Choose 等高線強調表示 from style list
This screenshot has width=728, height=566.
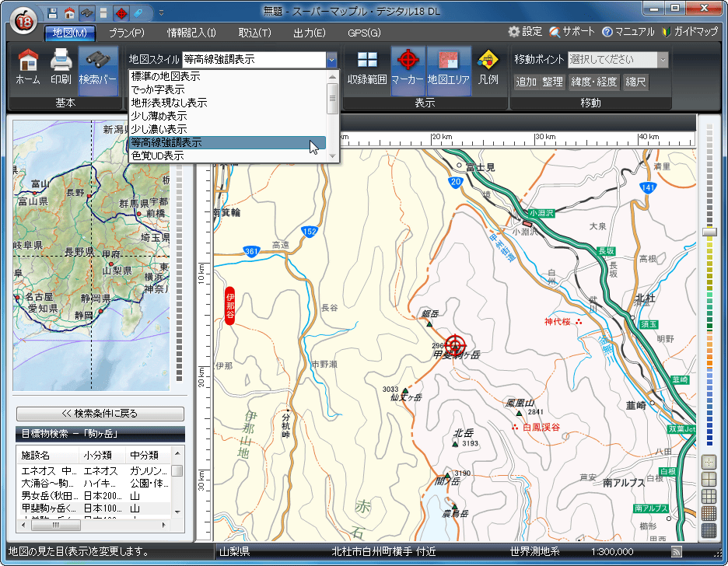tap(227, 142)
